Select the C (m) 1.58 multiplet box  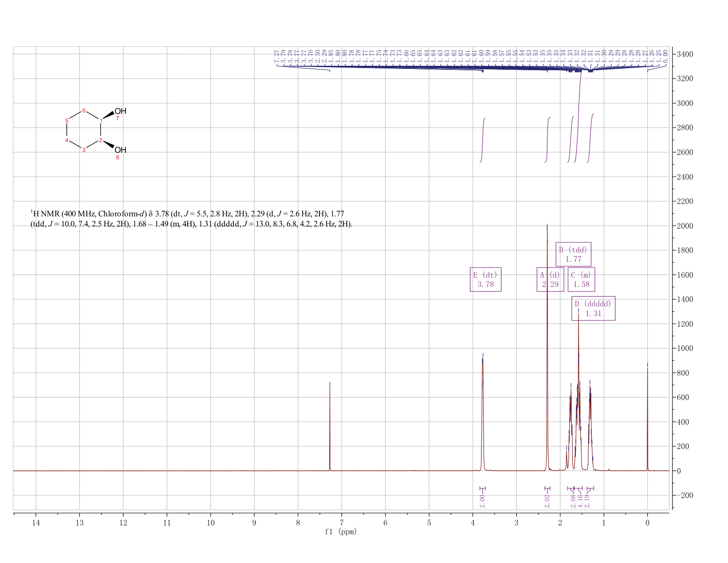581,280
